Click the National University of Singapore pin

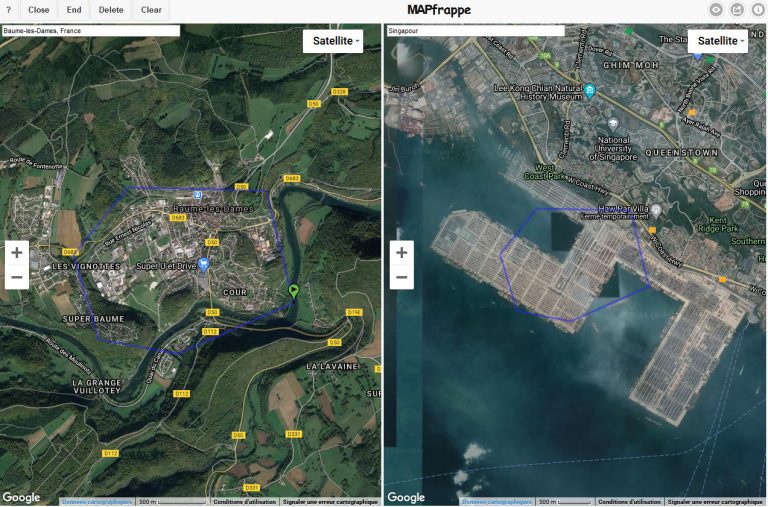click(613, 123)
